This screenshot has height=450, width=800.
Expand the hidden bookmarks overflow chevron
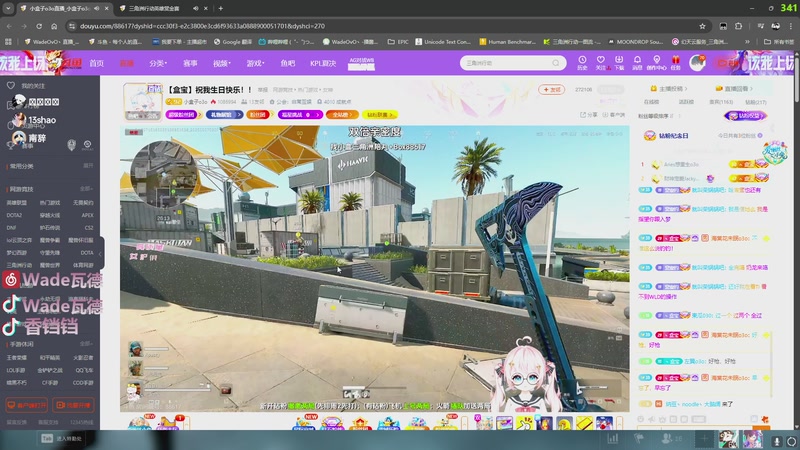[747, 42]
